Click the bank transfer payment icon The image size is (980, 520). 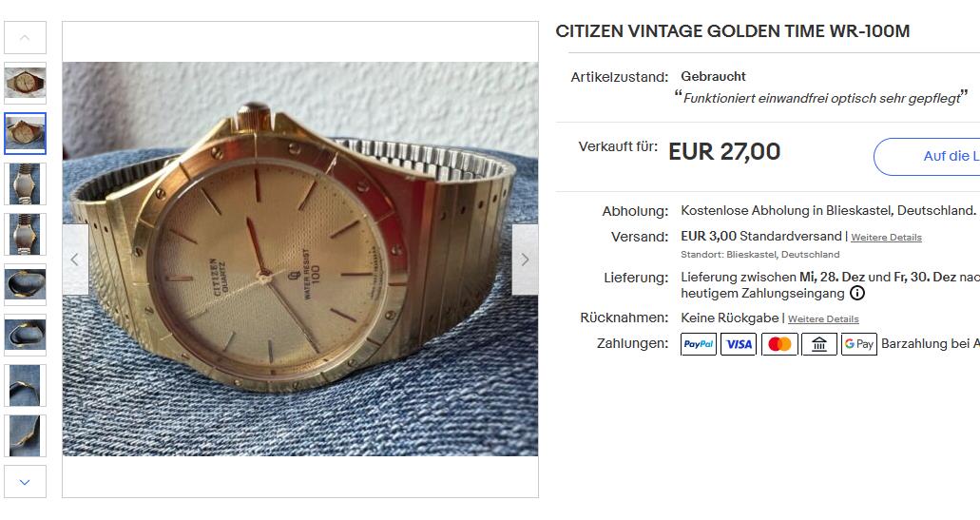pos(819,344)
